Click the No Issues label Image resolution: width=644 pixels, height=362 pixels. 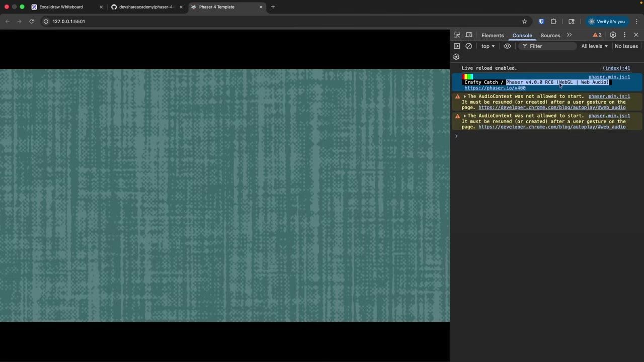[x=626, y=46]
